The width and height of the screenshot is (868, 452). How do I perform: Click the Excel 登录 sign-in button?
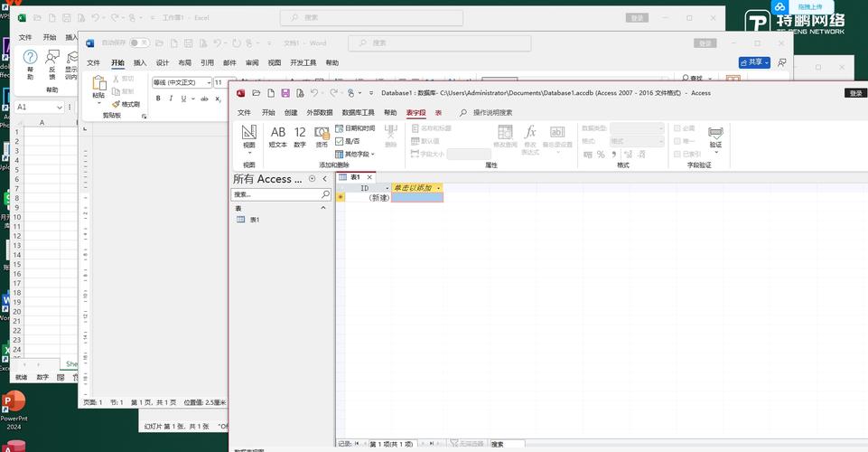click(x=637, y=18)
